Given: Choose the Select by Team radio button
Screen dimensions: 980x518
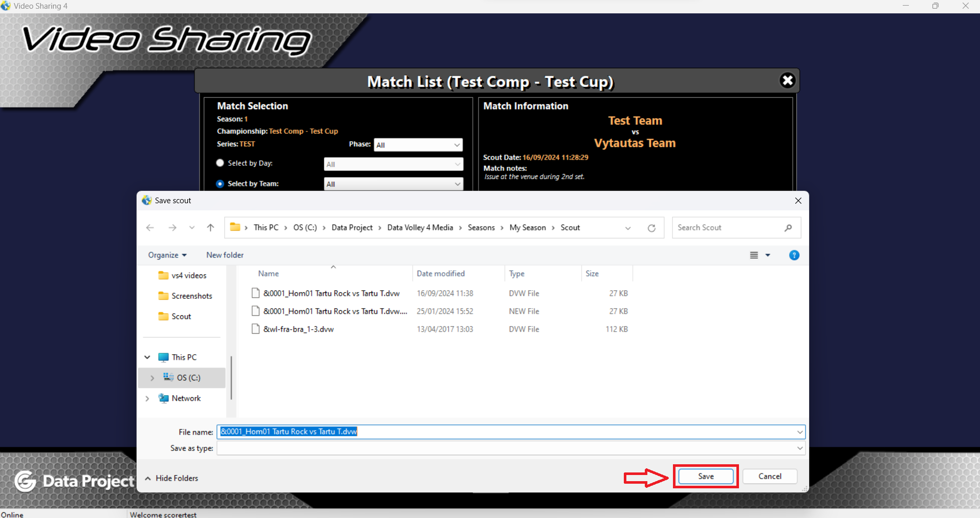Looking at the screenshot, I should (220, 184).
